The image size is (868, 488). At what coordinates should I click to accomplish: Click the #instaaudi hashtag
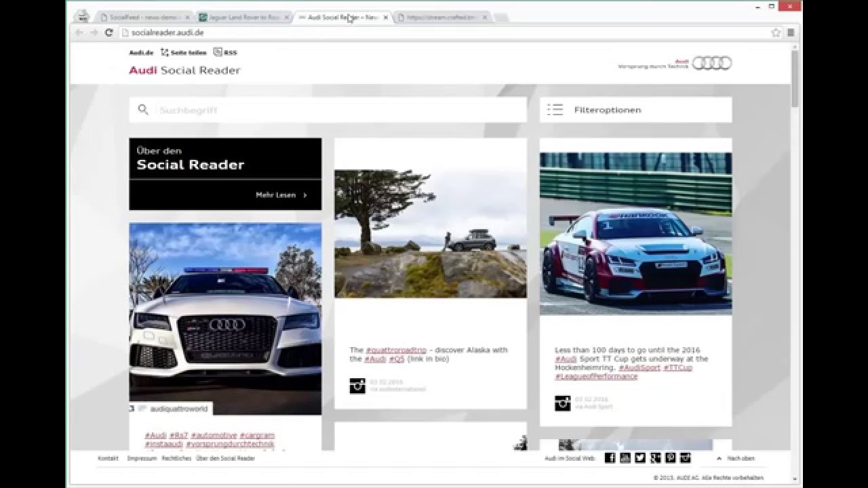click(x=163, y=444)
